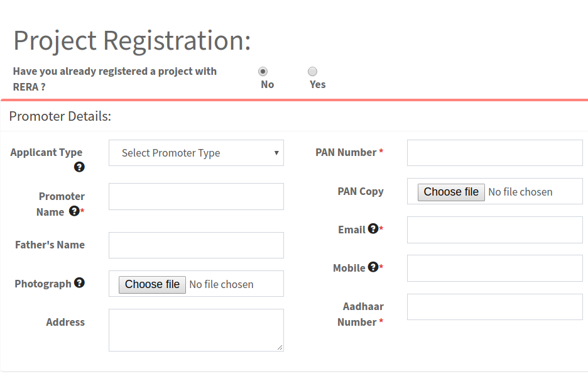Choose a file for Photograph
Image resolution: width=588 pixels, height=383 pixels.
tap(152, 284)
